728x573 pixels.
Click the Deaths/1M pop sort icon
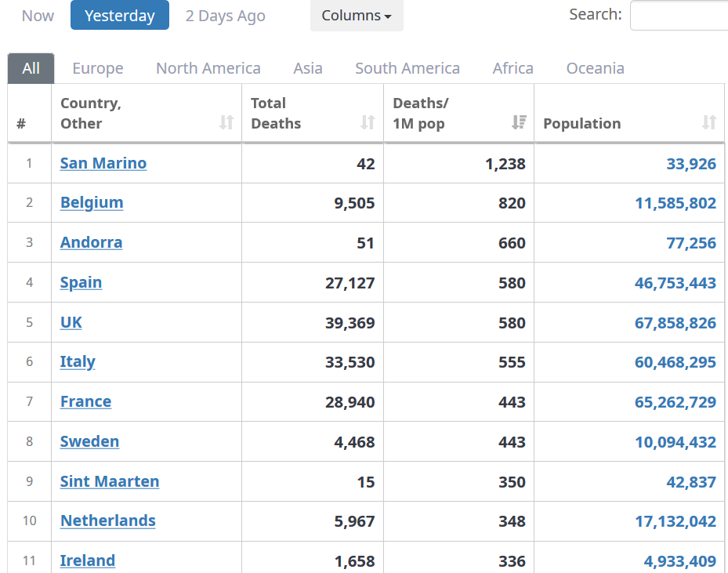[x=519, y=122]
